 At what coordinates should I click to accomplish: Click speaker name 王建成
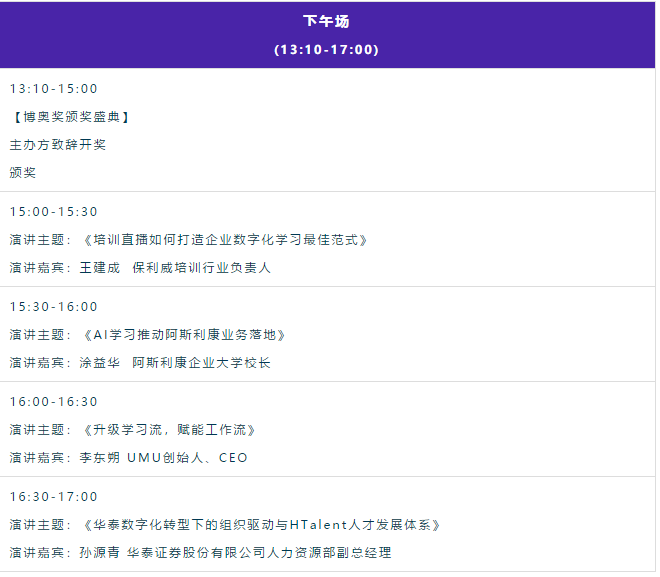[x=100, y=268]
